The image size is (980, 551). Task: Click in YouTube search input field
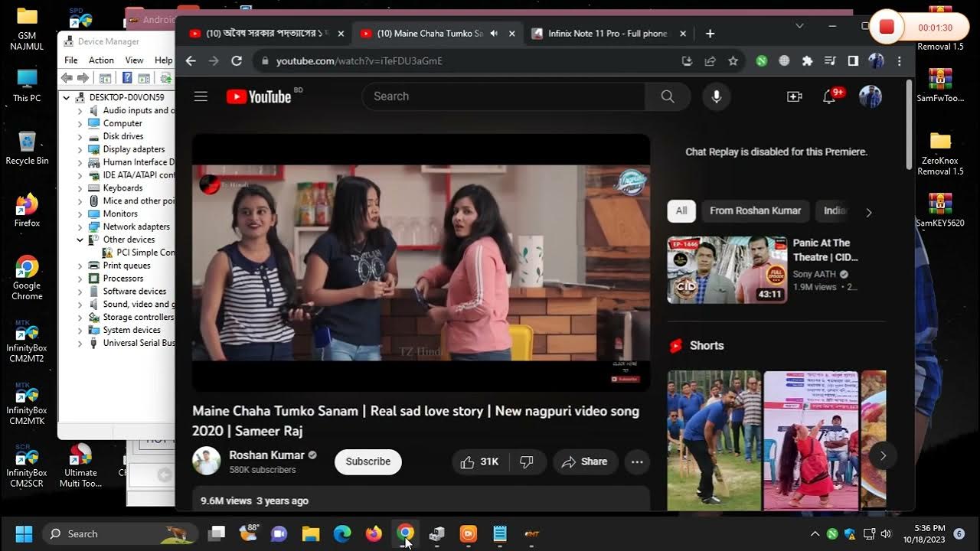[503, 96]
